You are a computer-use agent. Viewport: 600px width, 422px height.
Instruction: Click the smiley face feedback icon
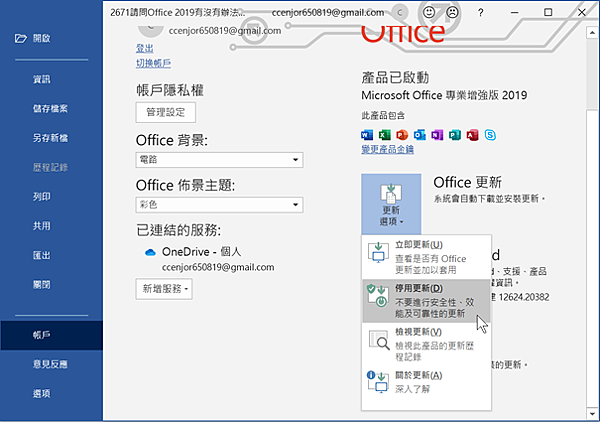pos(429,12)
